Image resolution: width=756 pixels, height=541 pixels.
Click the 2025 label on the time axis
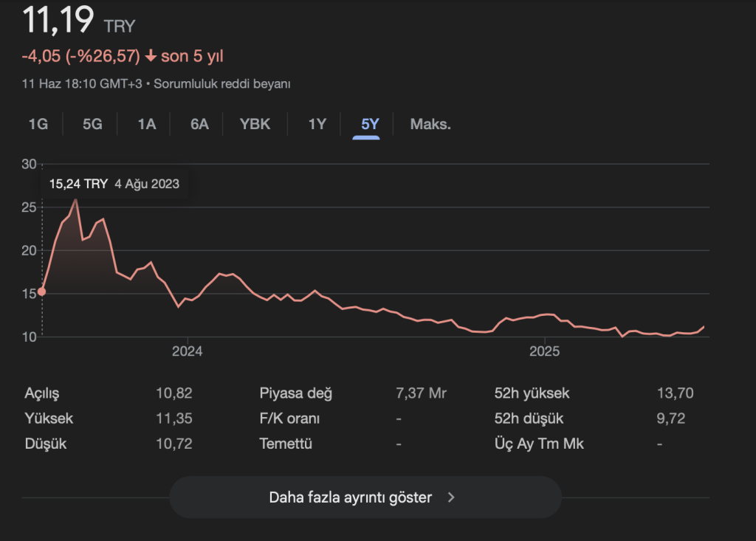pos(545,351)
